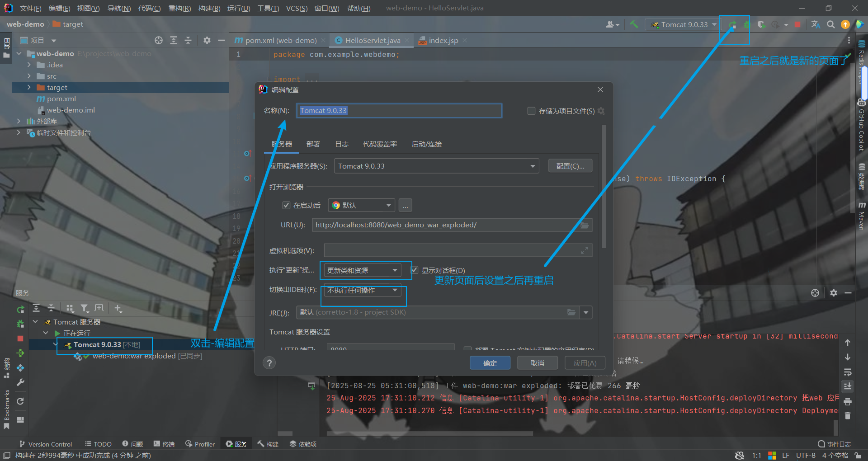Screen dimensions: 868x461
Task: Switch to the Deployment tab in dialog
Action: (x=313, y=144)
